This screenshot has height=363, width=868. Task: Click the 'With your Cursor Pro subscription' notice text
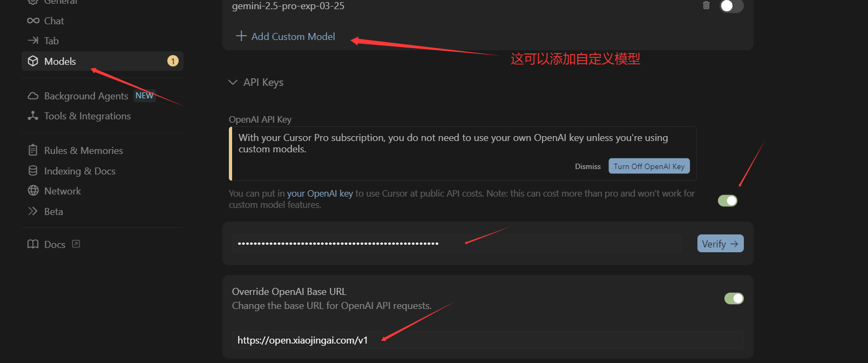click(453, 143)
